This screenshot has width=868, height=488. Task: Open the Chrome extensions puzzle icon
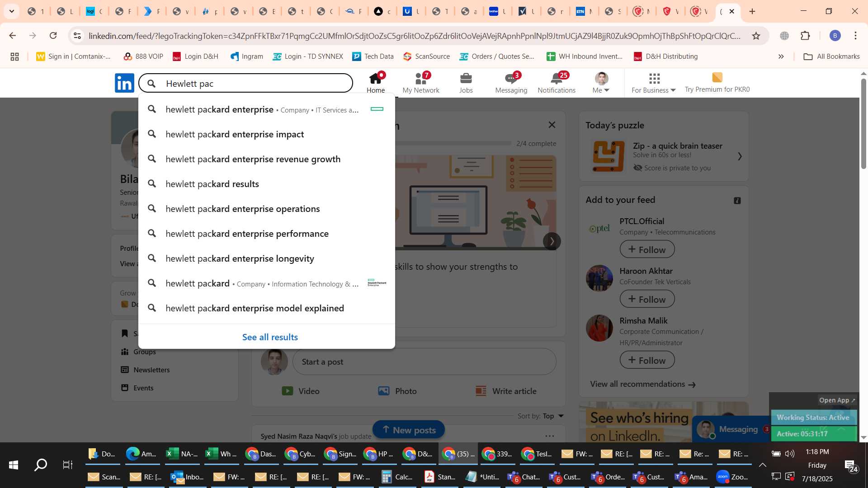[x=805, y=36]
